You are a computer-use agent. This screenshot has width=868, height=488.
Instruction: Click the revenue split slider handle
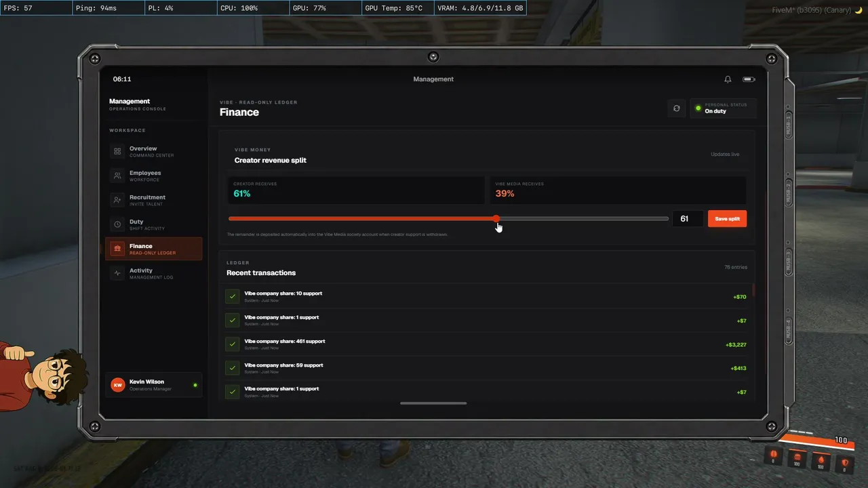coord(496,218)
